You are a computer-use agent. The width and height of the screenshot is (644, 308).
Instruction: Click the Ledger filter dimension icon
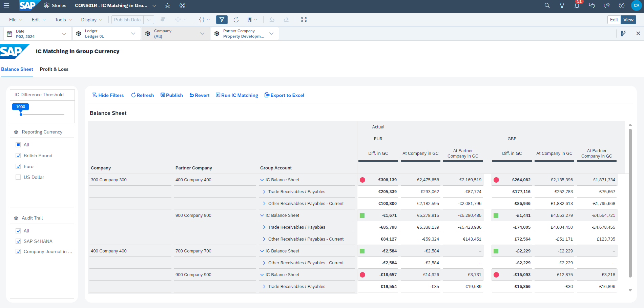coord(79,34)
